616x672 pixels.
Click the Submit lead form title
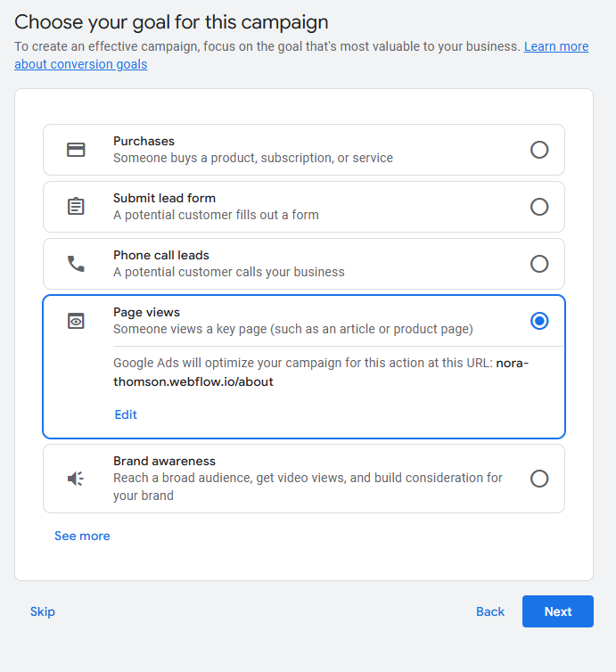[164, 198]
